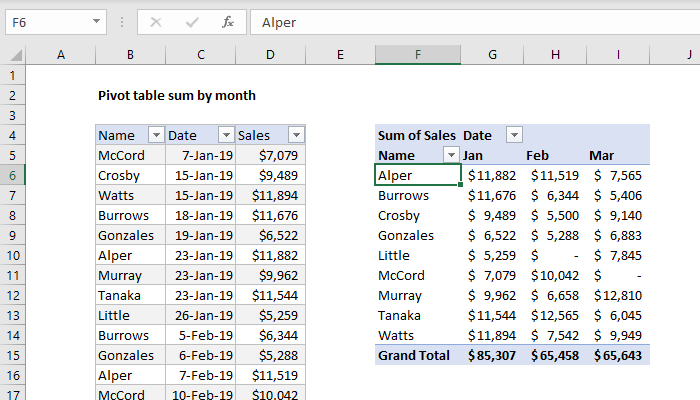Click the Cancel X icon in formula bar

point(156,21)
